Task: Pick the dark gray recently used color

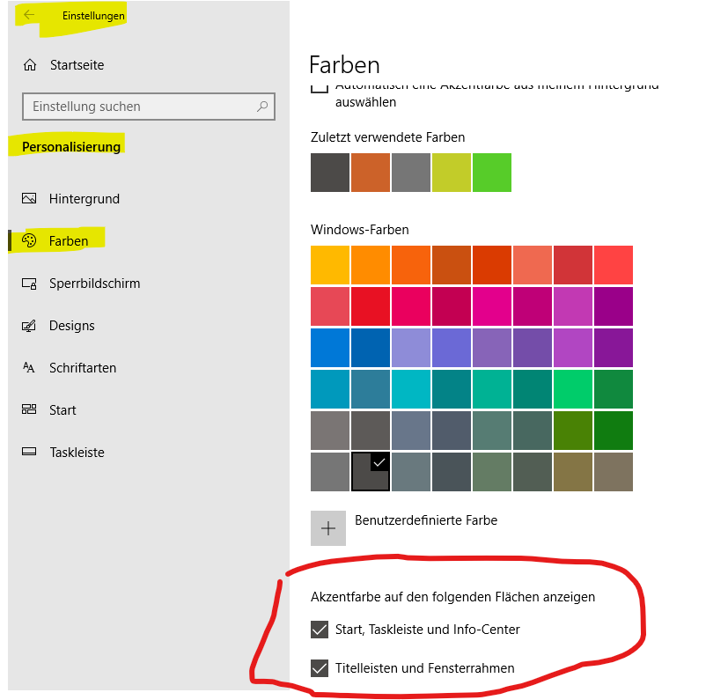Action: pos(330,173)
